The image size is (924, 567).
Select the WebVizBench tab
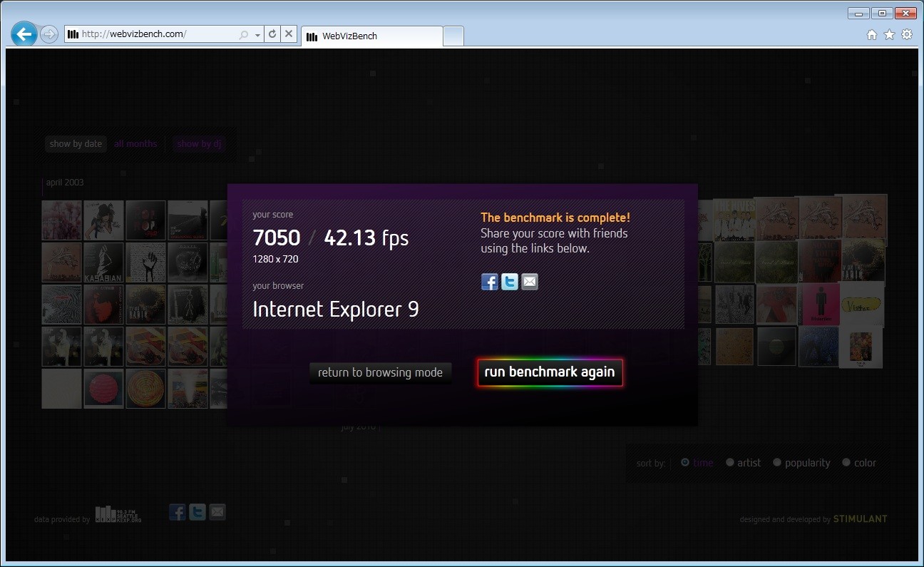click(x=371, y=36)
